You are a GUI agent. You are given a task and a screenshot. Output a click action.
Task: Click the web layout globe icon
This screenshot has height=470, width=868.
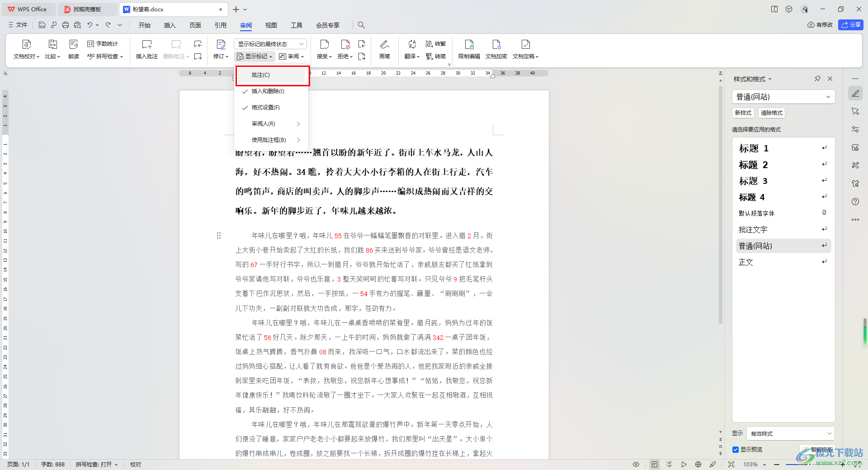tap(698, 464)
